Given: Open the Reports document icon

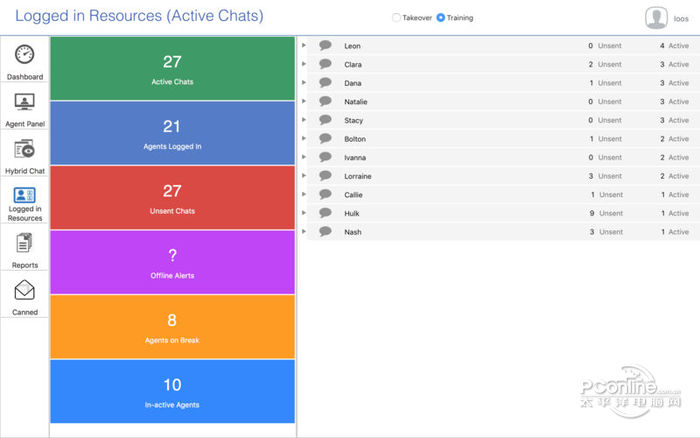Looking at the screenshot, I should [25, 243].
